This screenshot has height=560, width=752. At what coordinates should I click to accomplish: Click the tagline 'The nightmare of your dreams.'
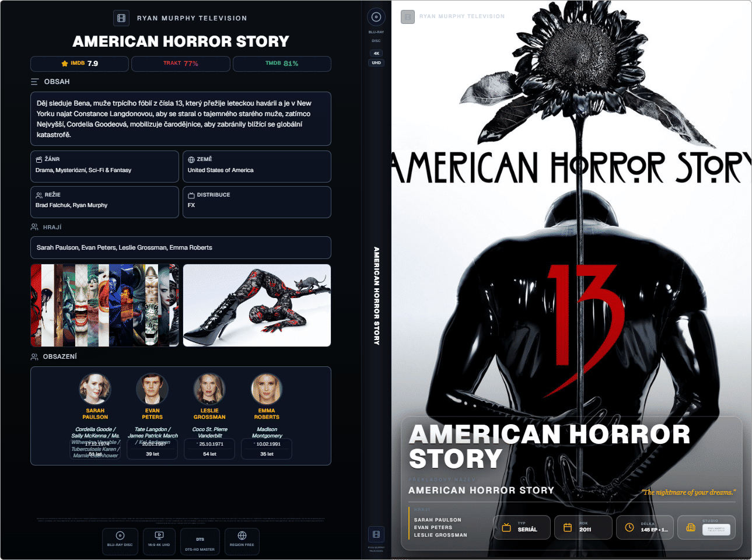(x=689, y=492)
